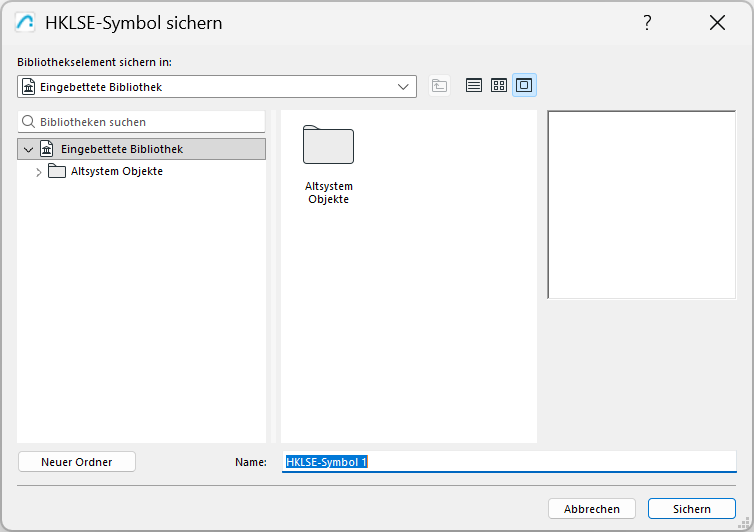Click the Bibliotheken suchen search field
754x532 pixels.
coord(141,122)
